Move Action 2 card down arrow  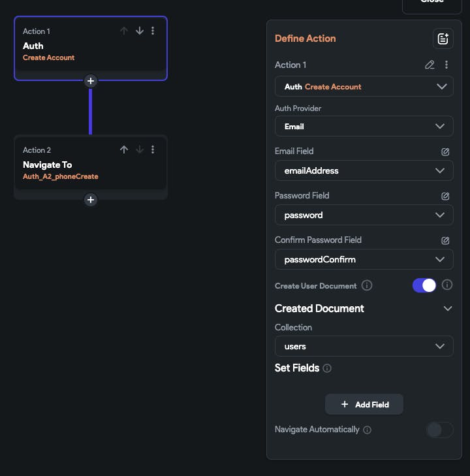[140, 150]
